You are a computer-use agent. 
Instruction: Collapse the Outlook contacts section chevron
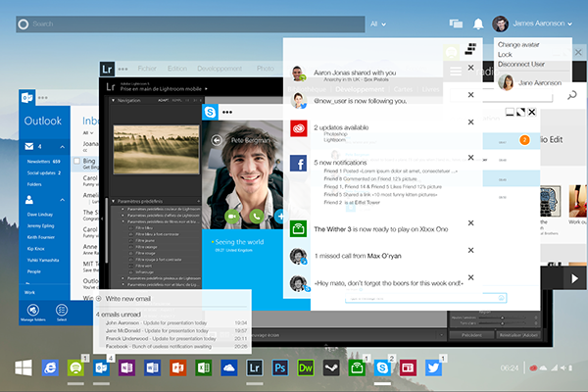point(63,200)
